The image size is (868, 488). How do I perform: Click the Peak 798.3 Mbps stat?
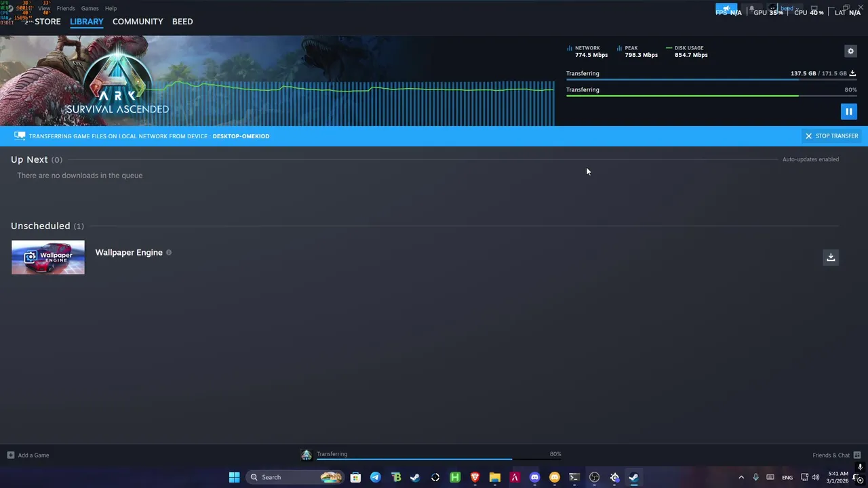[x=637, y=52]
